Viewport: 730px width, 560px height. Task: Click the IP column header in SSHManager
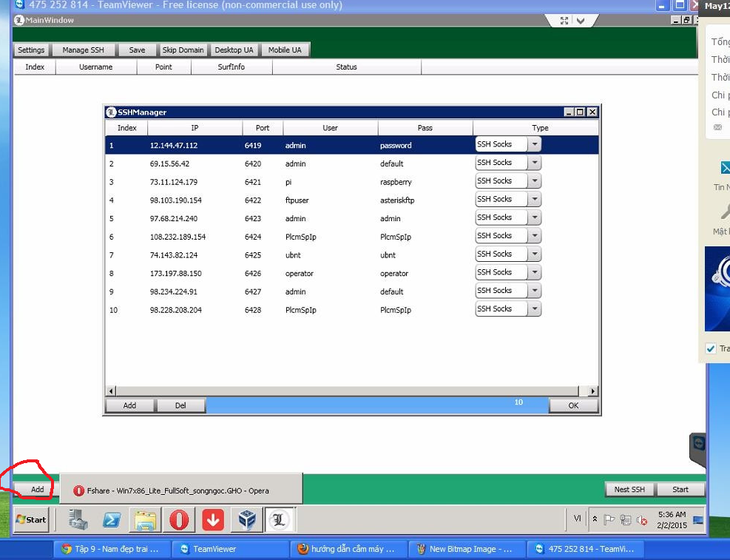point(195,127)
